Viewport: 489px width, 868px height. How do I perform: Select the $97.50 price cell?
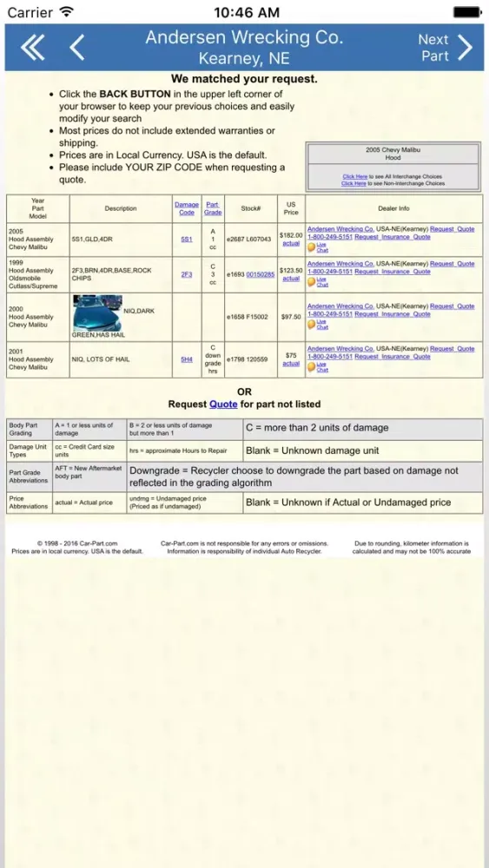[x=291, y=317]
